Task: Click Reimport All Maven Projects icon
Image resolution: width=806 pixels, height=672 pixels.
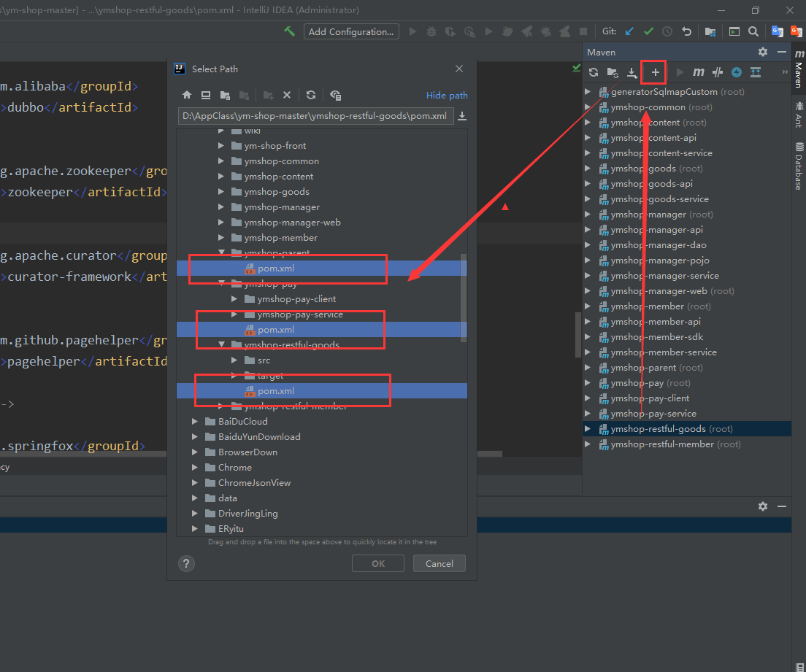Action: 594,72
